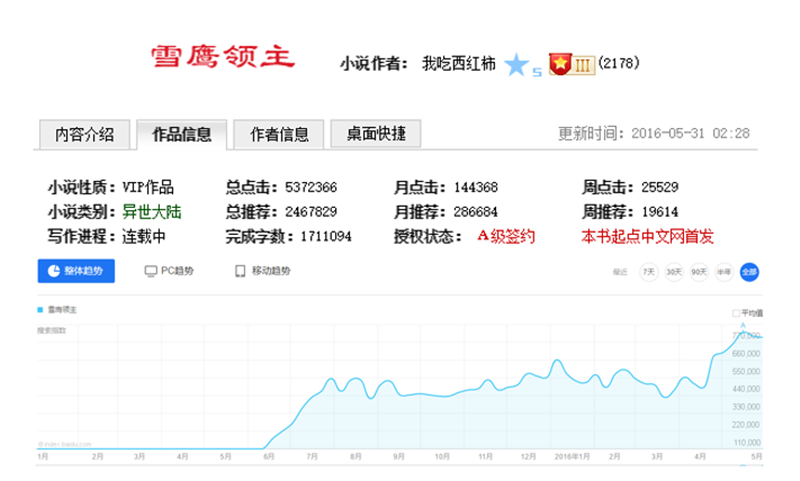Click the PC trend monitor icon
The image size is (800, 481).
tap(151, 271)
